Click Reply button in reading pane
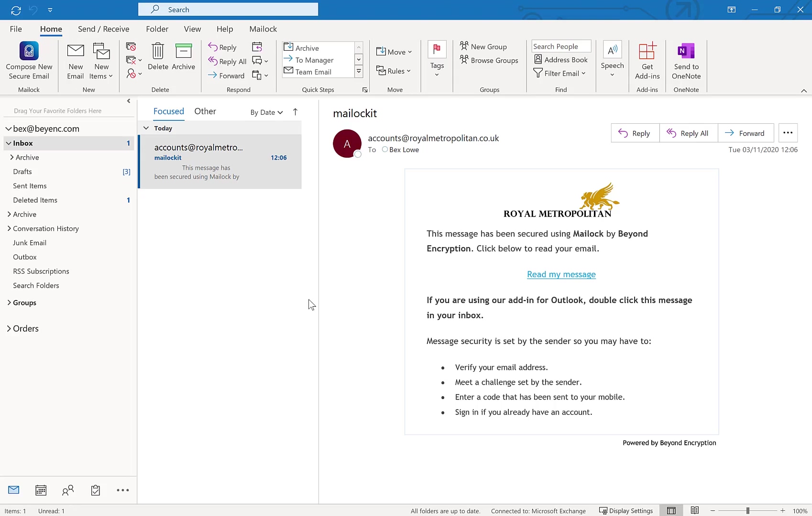 click(x=635, y=133)
